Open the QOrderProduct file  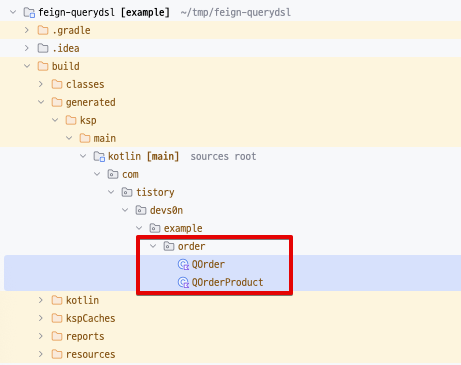tap(228, 282)
